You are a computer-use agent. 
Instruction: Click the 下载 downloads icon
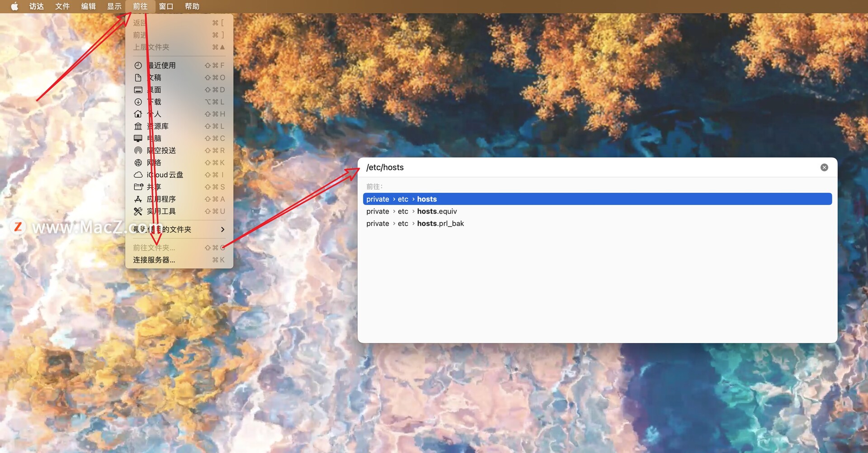point(138,102)
